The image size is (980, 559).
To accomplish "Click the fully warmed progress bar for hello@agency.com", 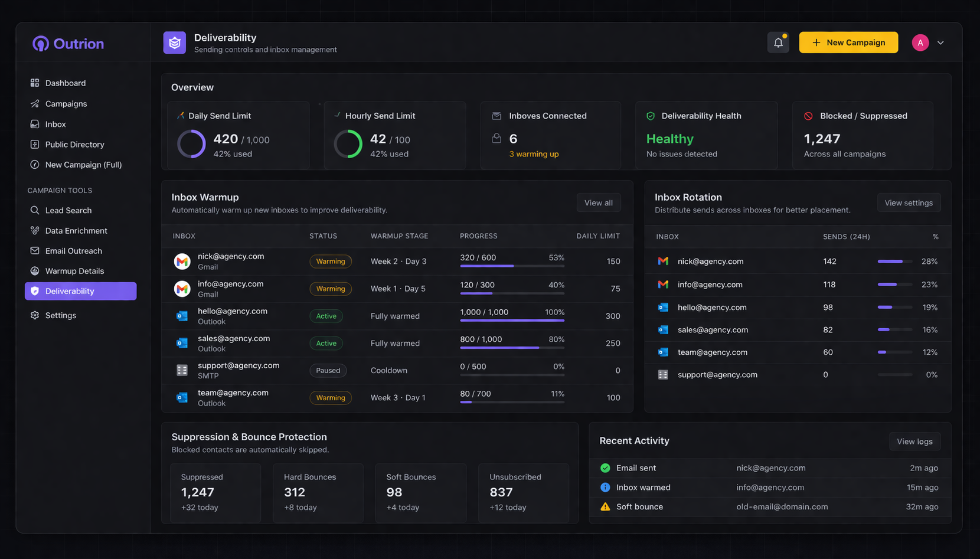I will pyautogui.click(x=512, y=321).
